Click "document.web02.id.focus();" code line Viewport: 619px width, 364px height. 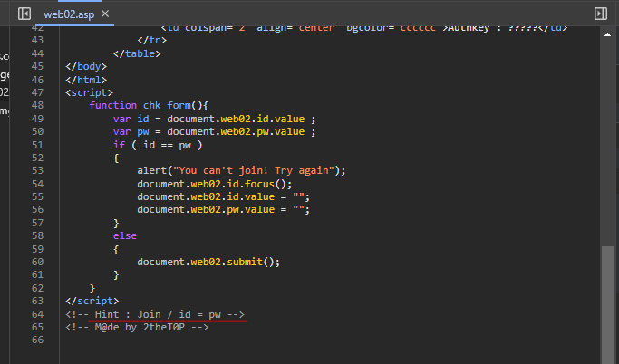pyautogui.click(x=215, y=184)
